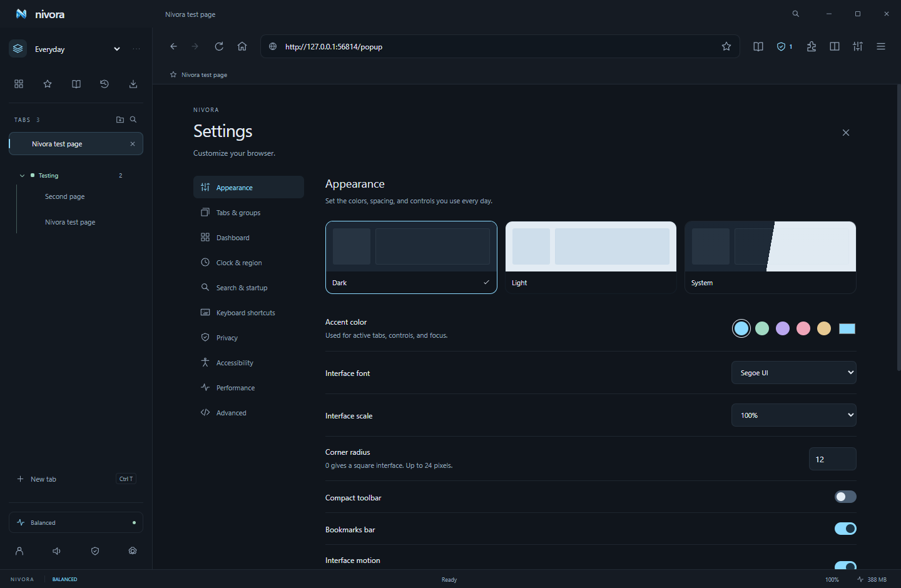Show sidebar history icon
Screen dimensions: 901x588
(x=104, y=84)
